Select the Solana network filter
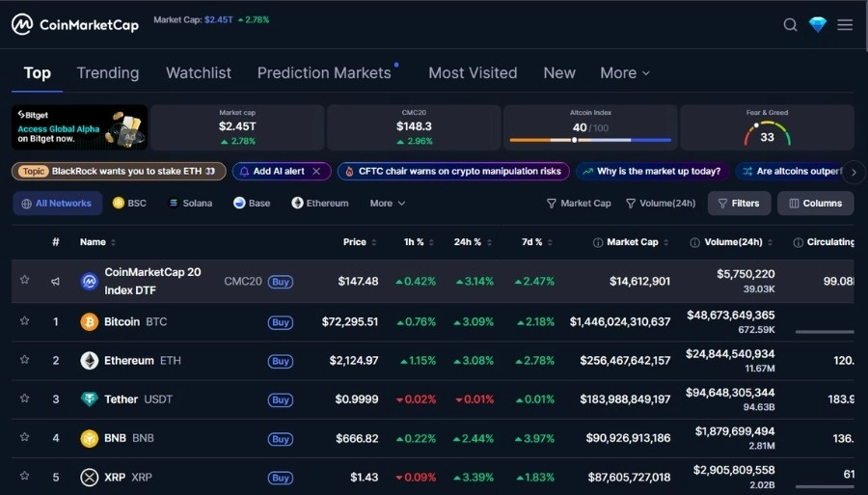The height and width of the screenshot is (495, 868). click(190, 204)
